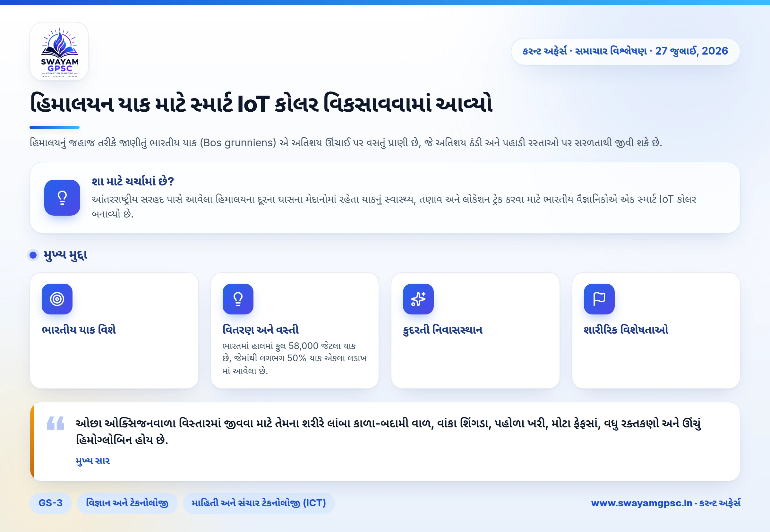
Task: Click the paragraph beginning આંતરરાષ્ટ્રીય સરહદ પાસે
Action: pos(394,206)
